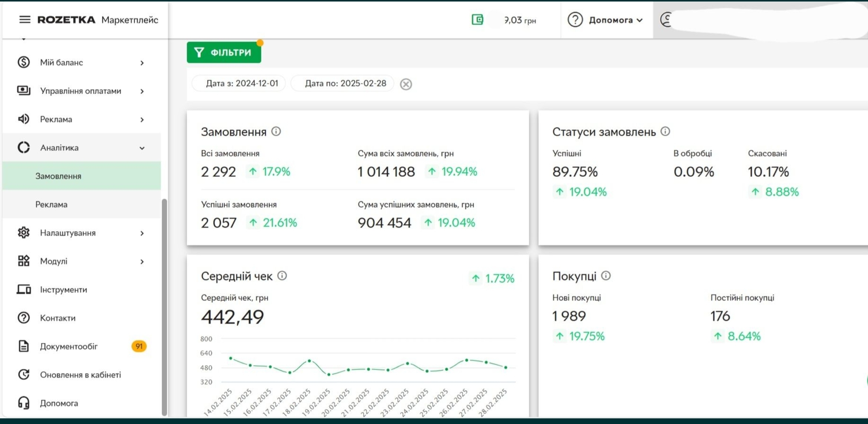868x424 pixels.
Task: Collapse the Аналітика section chevron
Action: [142, 148]
